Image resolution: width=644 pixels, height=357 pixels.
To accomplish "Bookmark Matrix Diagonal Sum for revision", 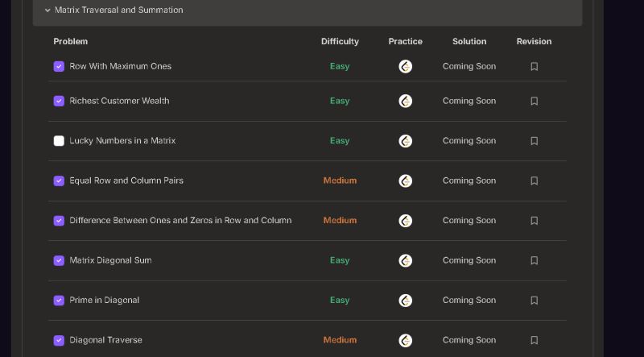I will coord(534,260).
